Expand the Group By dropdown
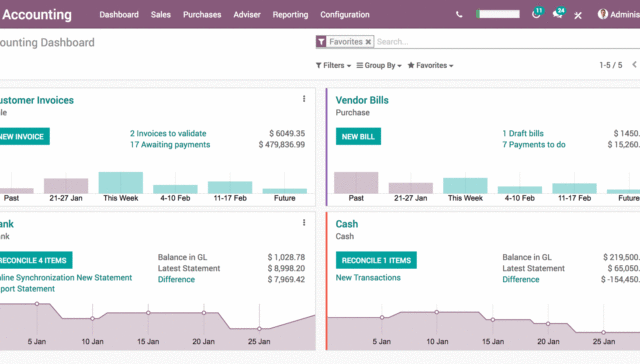Screen dimensions: 640x364 pyautogui.click(x=379, y=65)
